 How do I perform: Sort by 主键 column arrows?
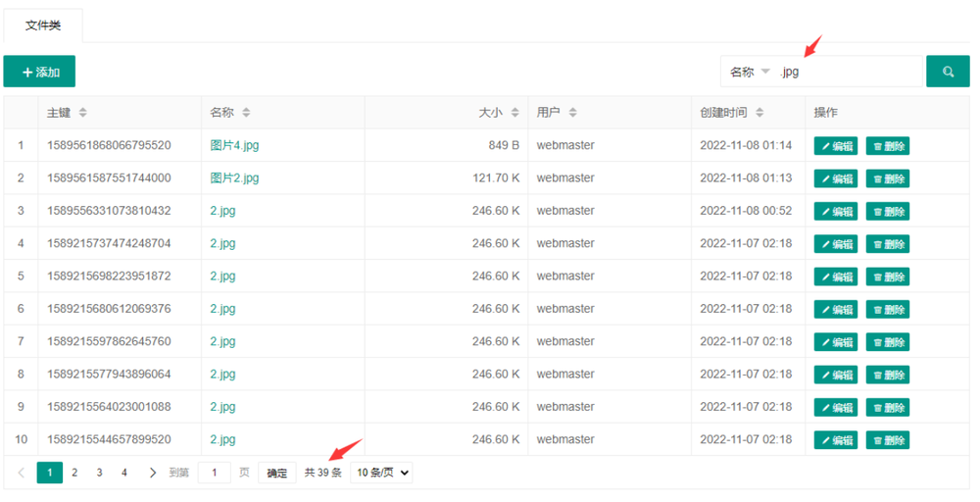click(83, 113)
